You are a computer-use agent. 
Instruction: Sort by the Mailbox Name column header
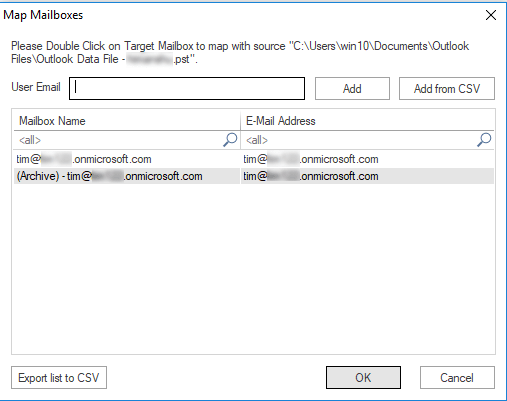click(127, 121)
